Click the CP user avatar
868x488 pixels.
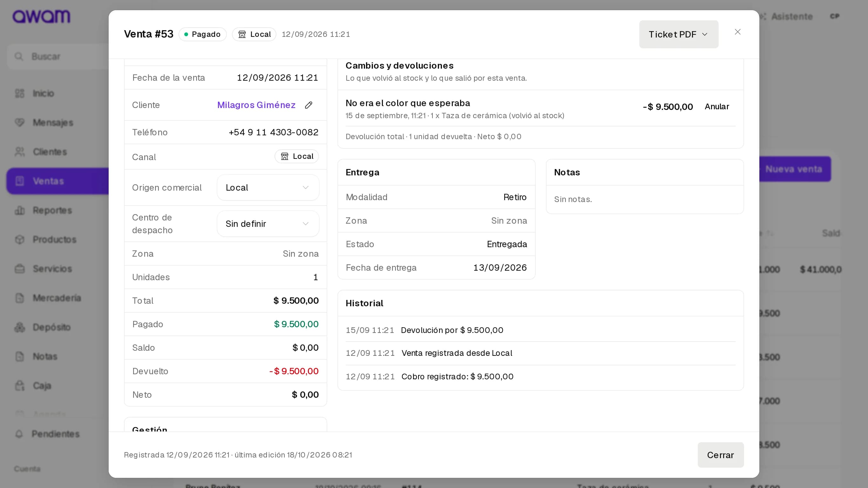click(834, 16)
